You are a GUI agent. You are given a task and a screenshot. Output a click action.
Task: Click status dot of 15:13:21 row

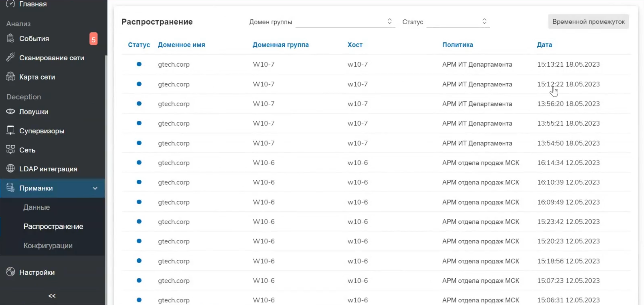click(139, 64)
